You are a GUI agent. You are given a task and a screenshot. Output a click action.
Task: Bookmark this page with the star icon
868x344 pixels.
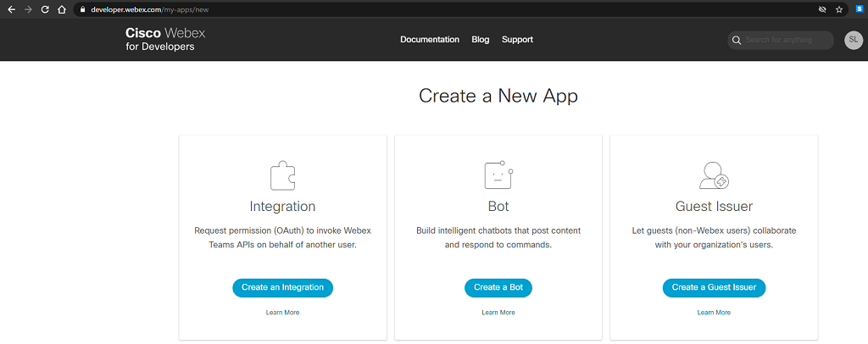click(x=838, y=9)
